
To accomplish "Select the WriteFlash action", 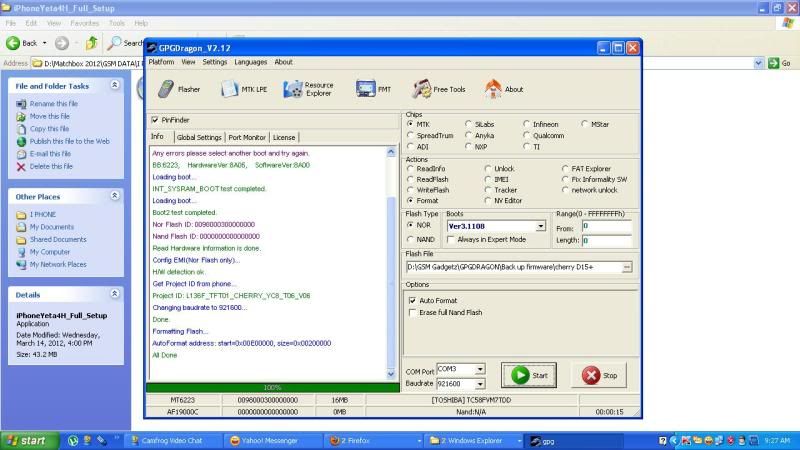I will [x=410, y=190].
